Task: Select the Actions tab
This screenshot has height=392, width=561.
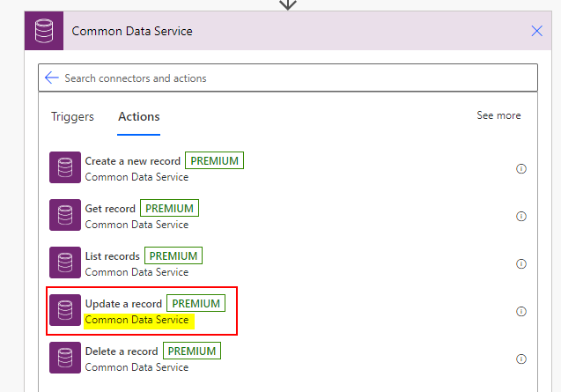Action: pyautogui.click(x=139, y=117)
